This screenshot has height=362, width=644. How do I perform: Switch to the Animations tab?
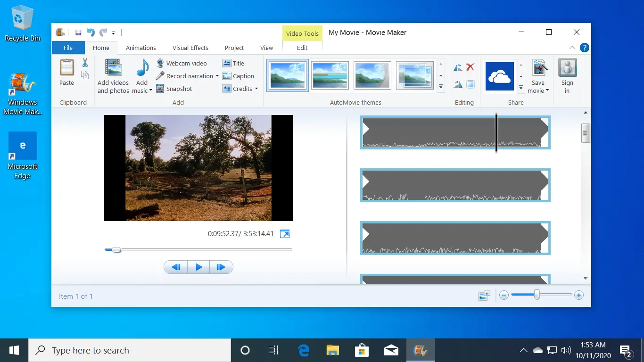[x=140, y=48]
